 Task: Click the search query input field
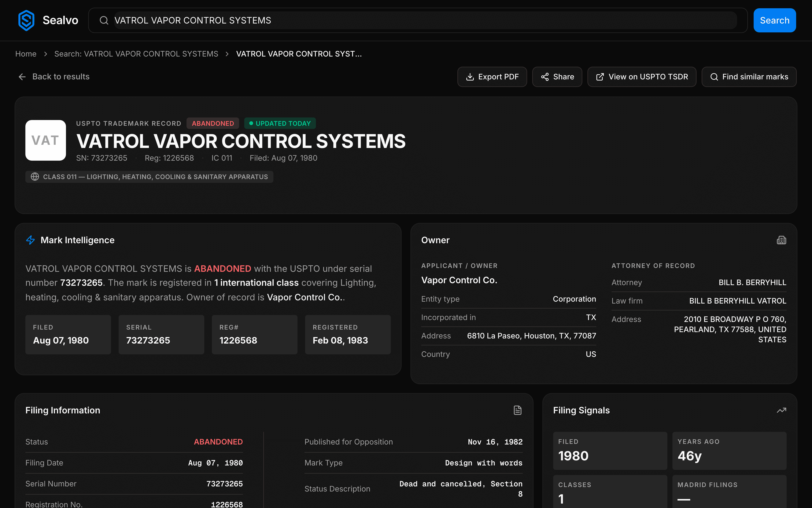coord(425,21)
